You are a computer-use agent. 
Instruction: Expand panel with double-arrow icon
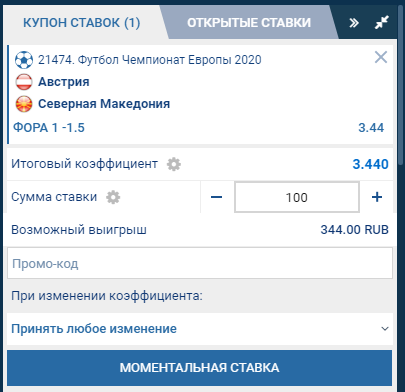tap(354, 23)
